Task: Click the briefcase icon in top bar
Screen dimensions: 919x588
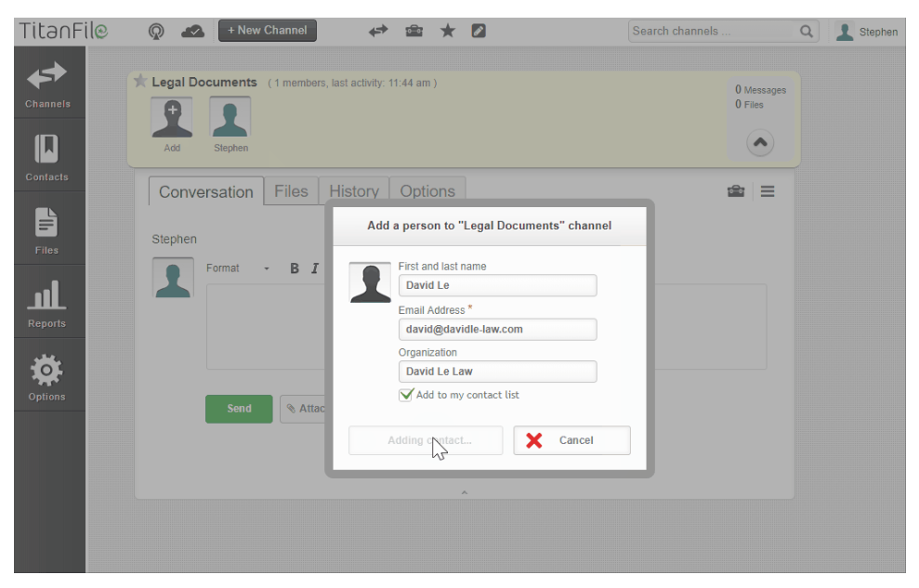Action: [414, 31]
